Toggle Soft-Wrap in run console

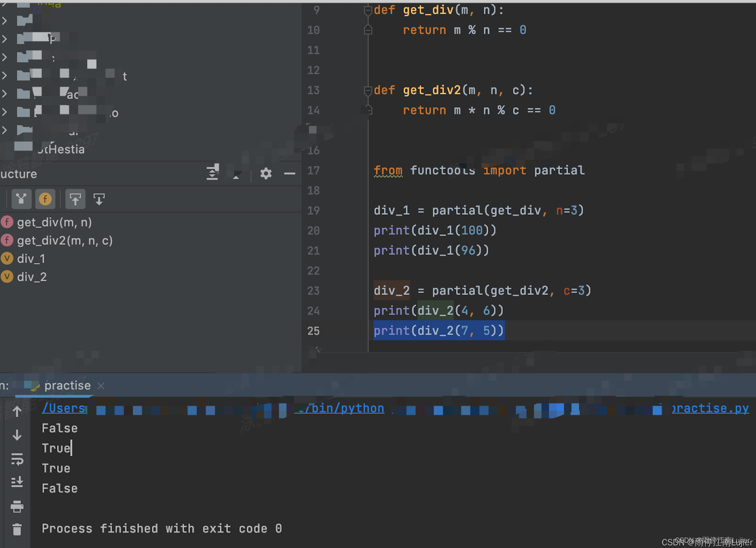click(x=17, y=459)
